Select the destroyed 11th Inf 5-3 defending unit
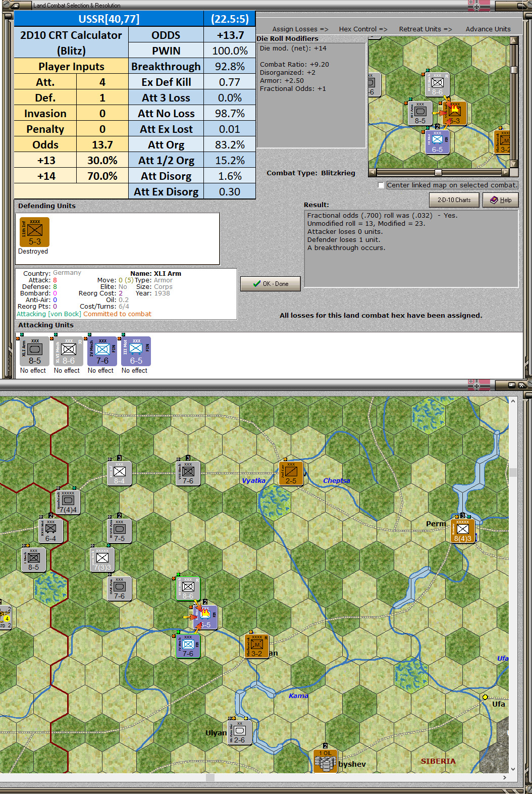This screenshot has width=532, height=794. tap(34, 232)
